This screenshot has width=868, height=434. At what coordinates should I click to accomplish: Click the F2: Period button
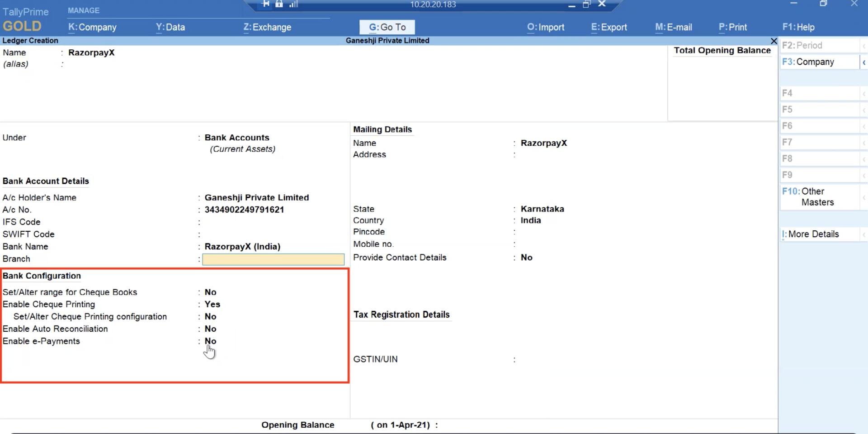tap(819, 45)
